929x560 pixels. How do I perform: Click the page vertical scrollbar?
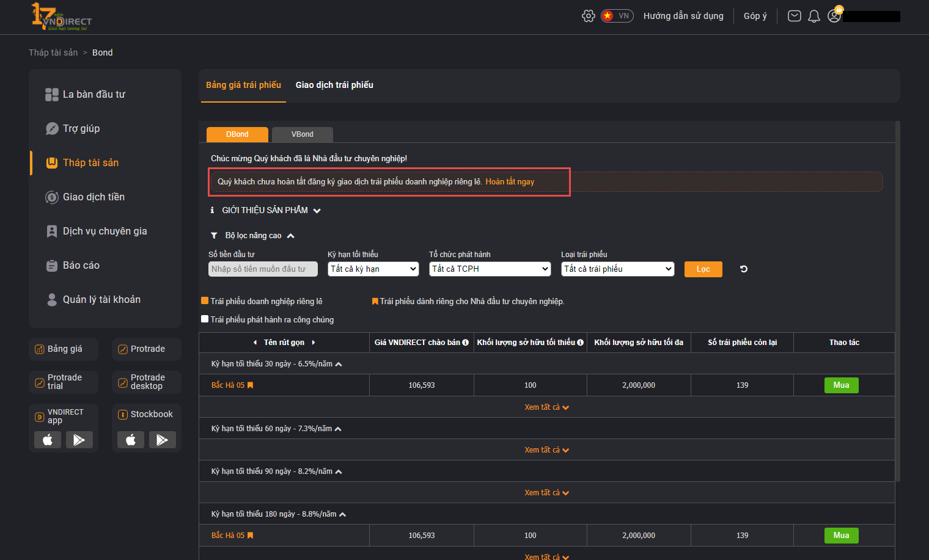point(898,302)
